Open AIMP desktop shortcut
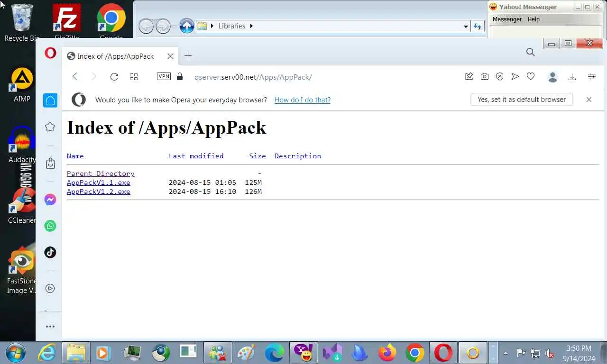Screen dimensions: 607x364 coord(22,85)
